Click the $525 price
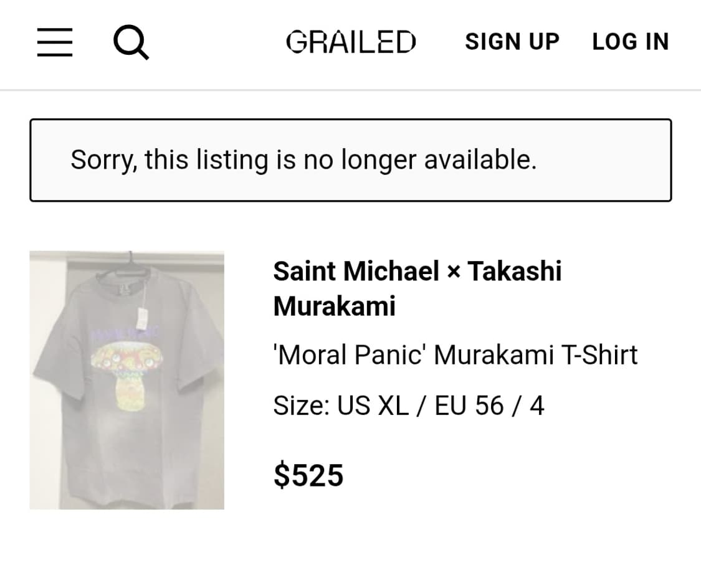 (x=308, y=475)
